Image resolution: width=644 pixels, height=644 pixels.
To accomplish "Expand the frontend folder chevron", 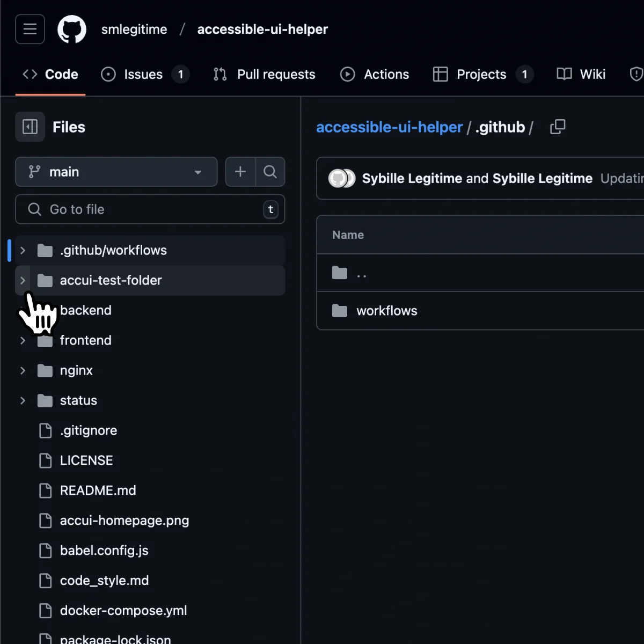I will 23,340.
